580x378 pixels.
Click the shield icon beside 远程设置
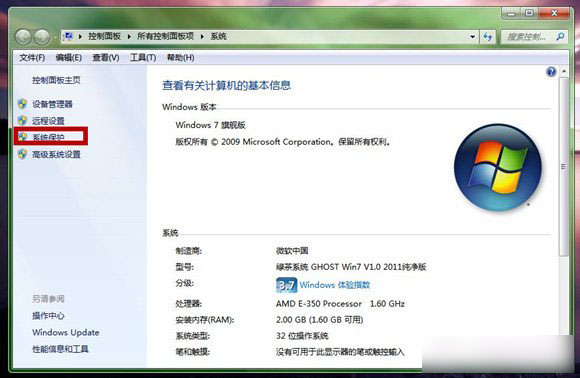pyautogui.click(x=22, y=121)
